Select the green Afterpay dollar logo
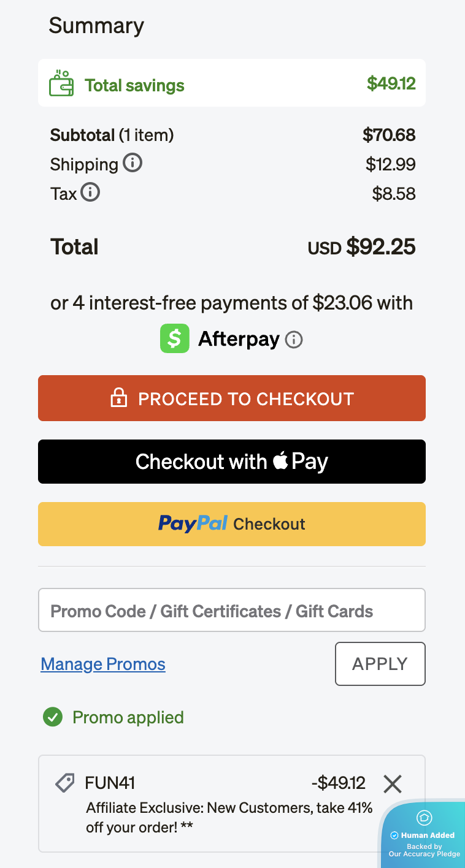The height and width of the screenshot is (868, 465). [174, 338]
